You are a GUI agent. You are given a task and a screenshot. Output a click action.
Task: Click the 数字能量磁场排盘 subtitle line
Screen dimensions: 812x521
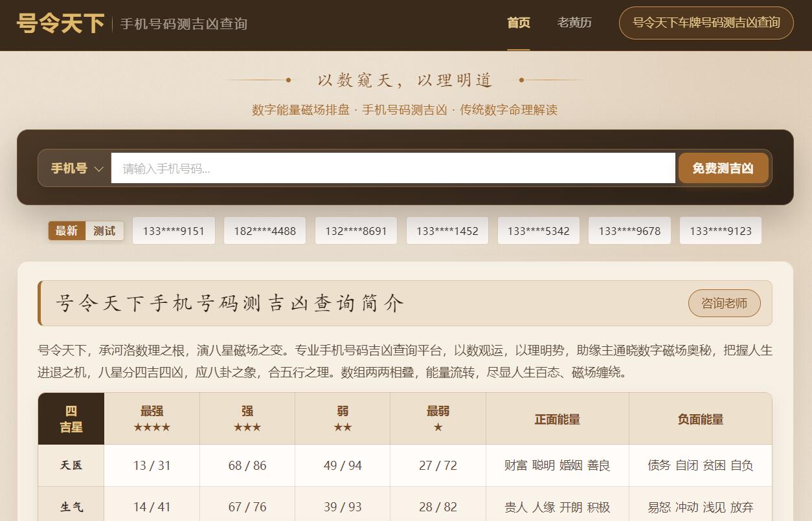405,109
